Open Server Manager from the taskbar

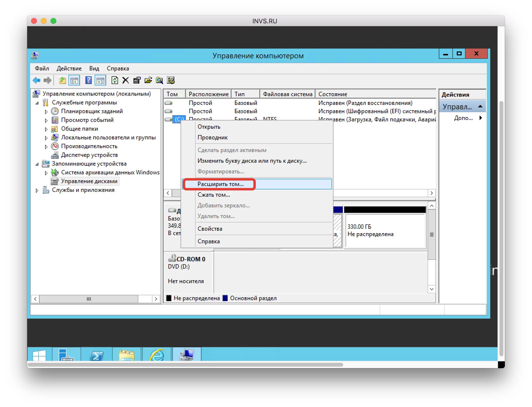point(66,355)
